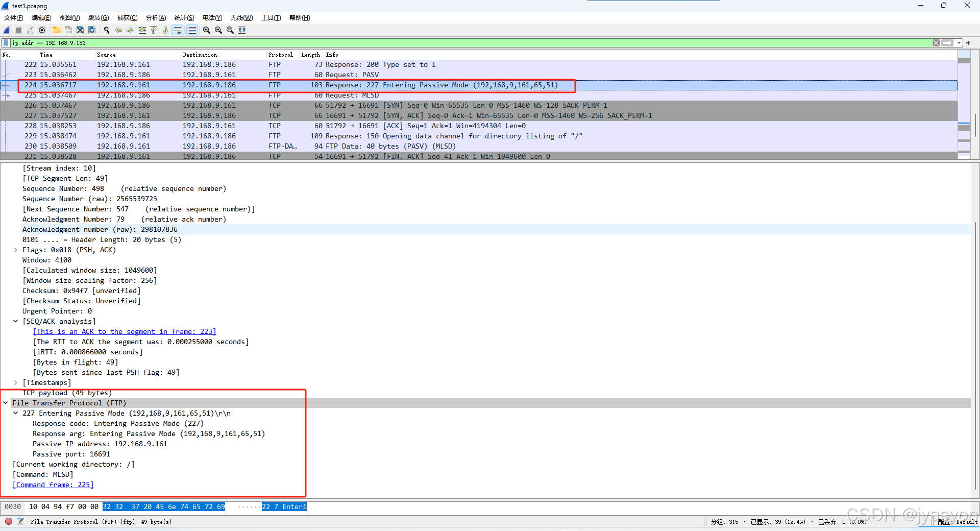Image resolution: width=980 pixels, height=531 pixels.
Task: Open the 文件(F) menu
Action: pos(13,17)
